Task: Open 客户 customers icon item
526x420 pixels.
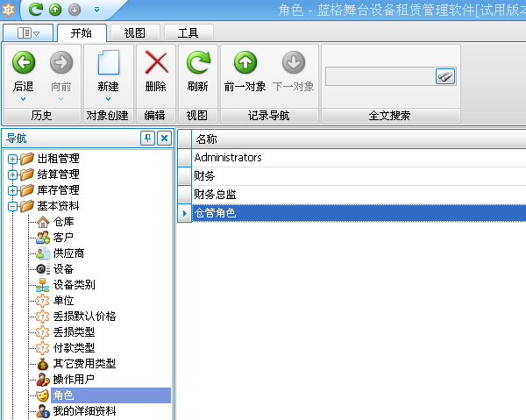Action: [55, 237]
